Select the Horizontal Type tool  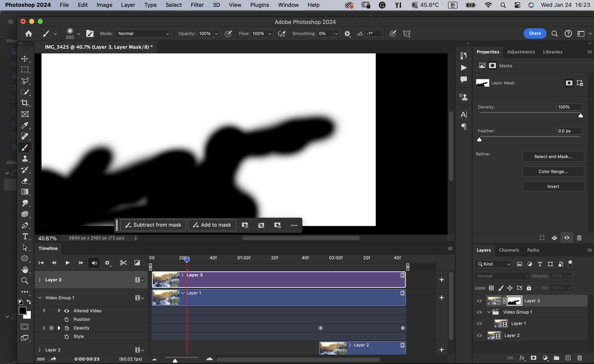[25, 236]
